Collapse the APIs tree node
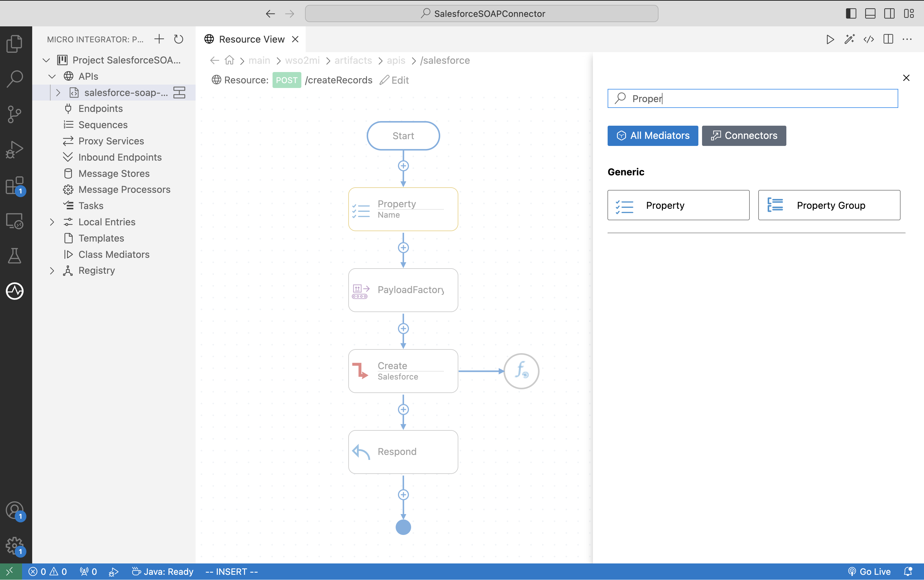This screenshot has height=580, width=924. click(52, 76)
